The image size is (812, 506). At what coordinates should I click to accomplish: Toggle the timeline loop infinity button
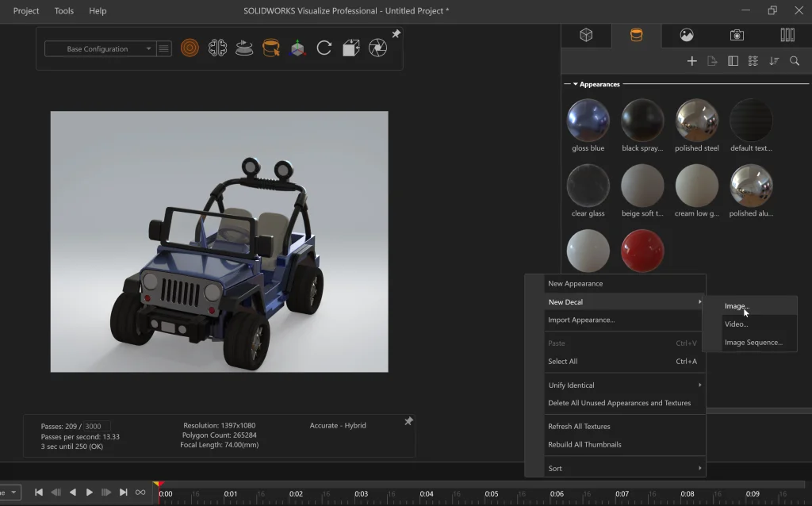click(x=140, y=493)
